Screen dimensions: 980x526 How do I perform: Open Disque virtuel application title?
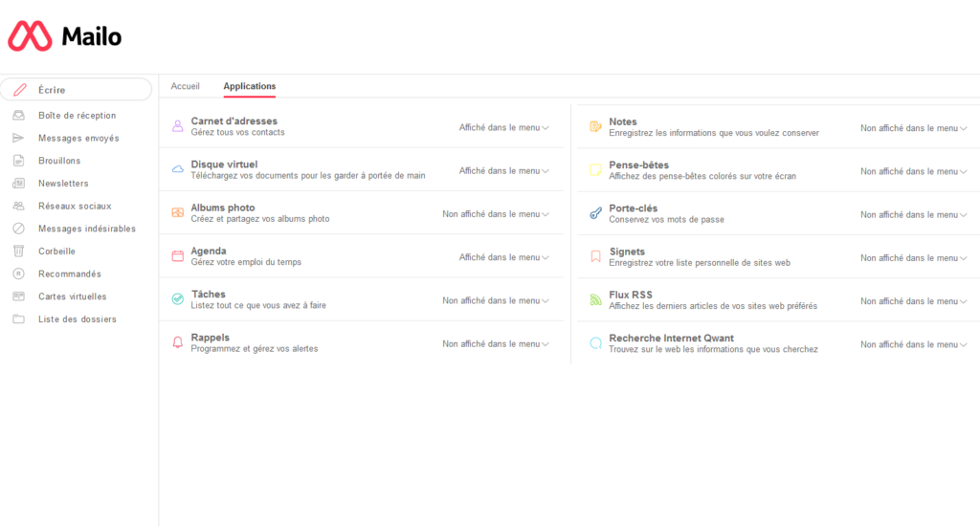224,164
